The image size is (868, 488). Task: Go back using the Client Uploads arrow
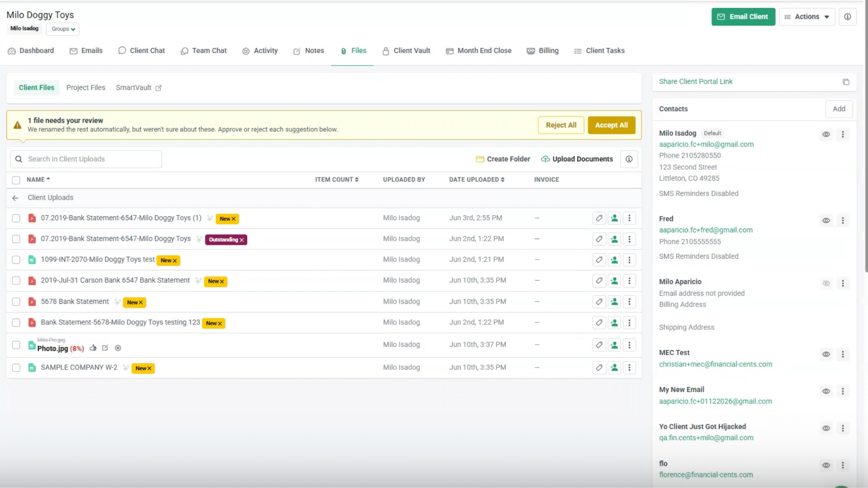(x=15, y=198)
